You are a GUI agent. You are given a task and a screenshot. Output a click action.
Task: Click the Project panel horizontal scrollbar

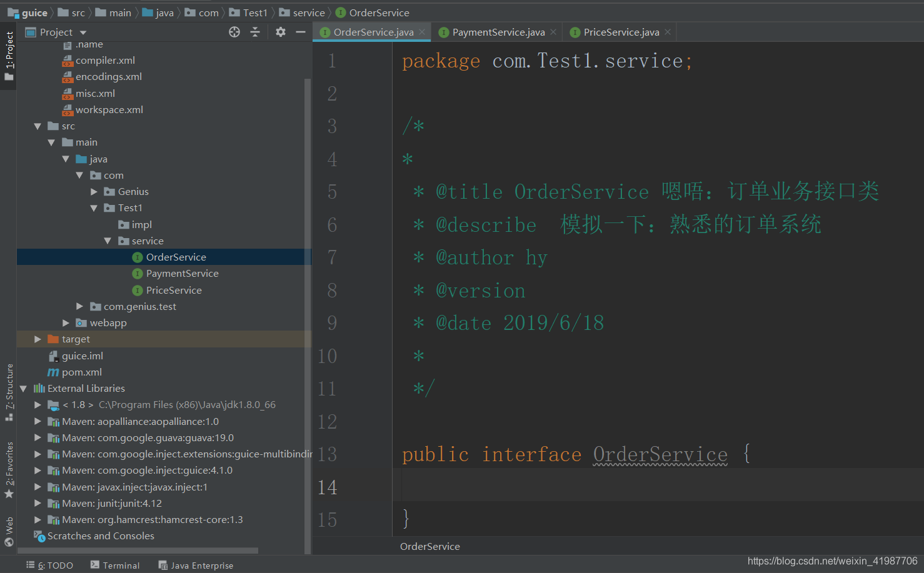[x=138, y=551]
